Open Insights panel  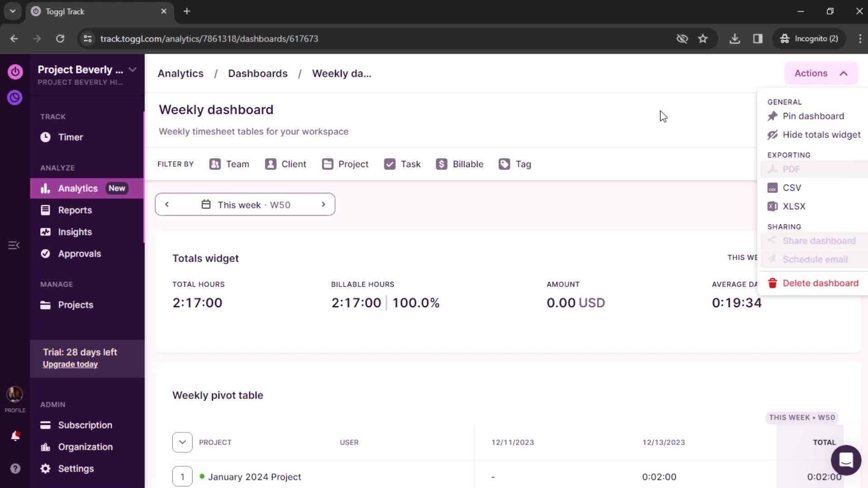point(75,232)
